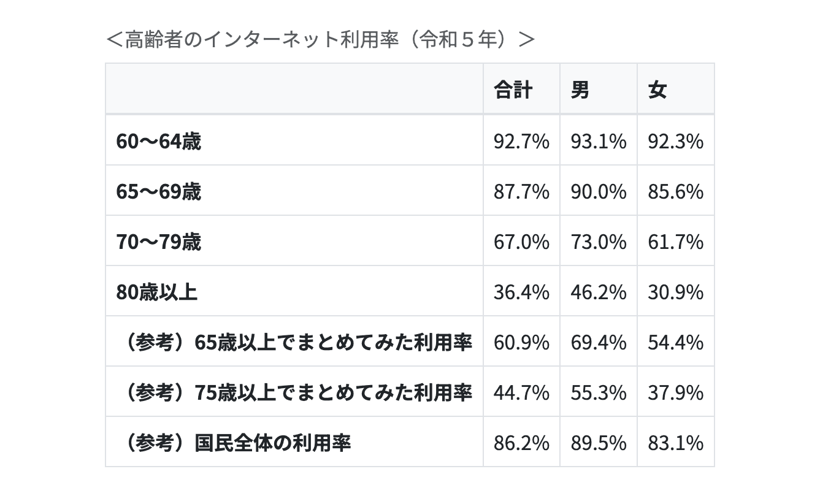Select the 男 column header
The height and width of the screenshot is (504, 839).
pos(580,90)
